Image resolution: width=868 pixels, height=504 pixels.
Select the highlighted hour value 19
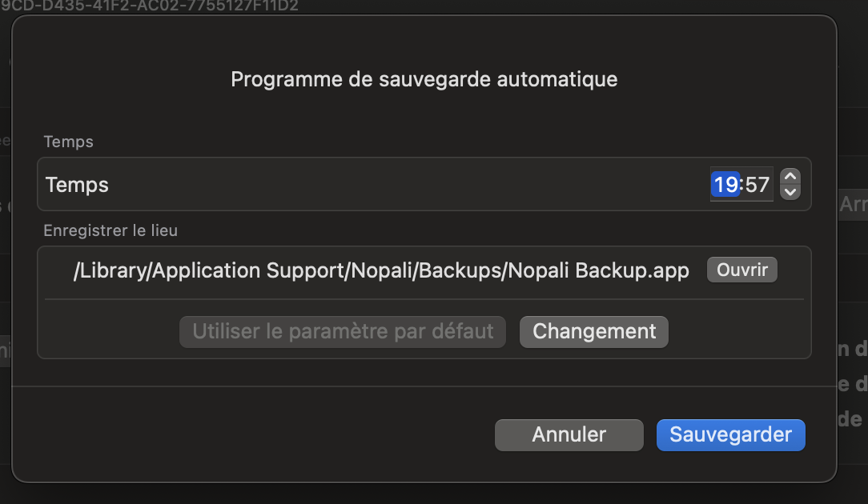725,184
